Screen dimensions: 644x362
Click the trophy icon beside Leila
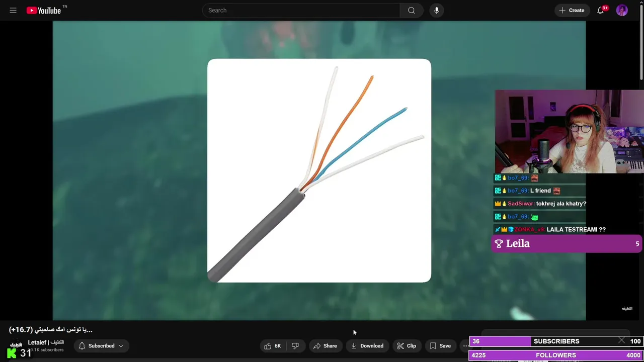coord(499,244)
